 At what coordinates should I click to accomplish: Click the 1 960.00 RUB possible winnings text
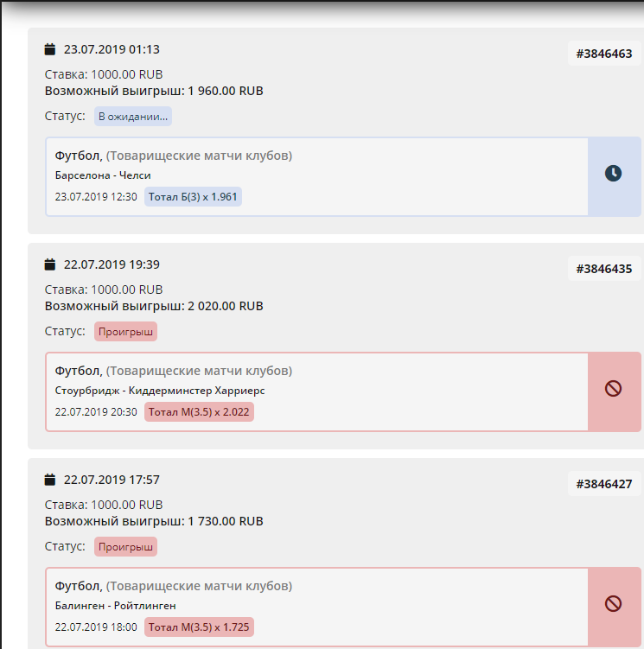tap(225, 91)
